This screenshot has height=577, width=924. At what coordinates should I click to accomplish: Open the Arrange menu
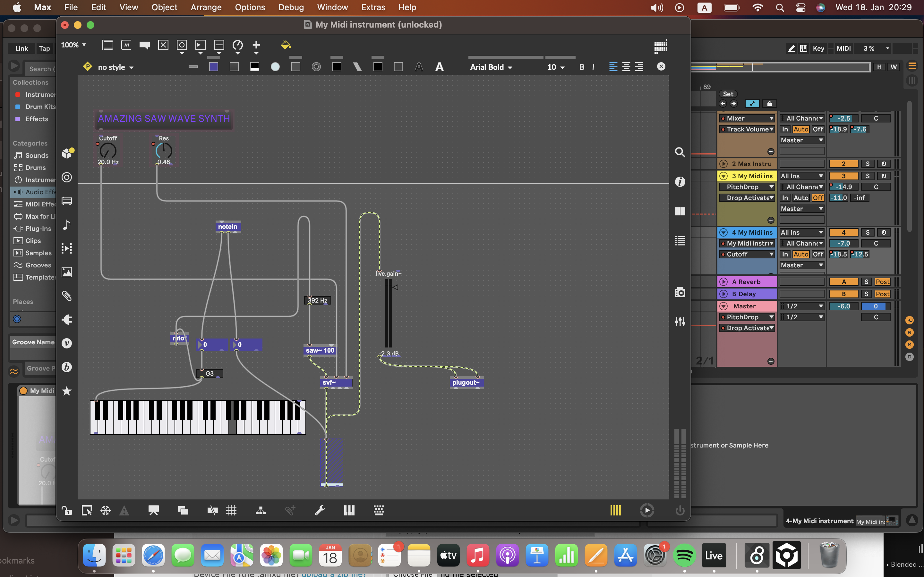point(206,7)
